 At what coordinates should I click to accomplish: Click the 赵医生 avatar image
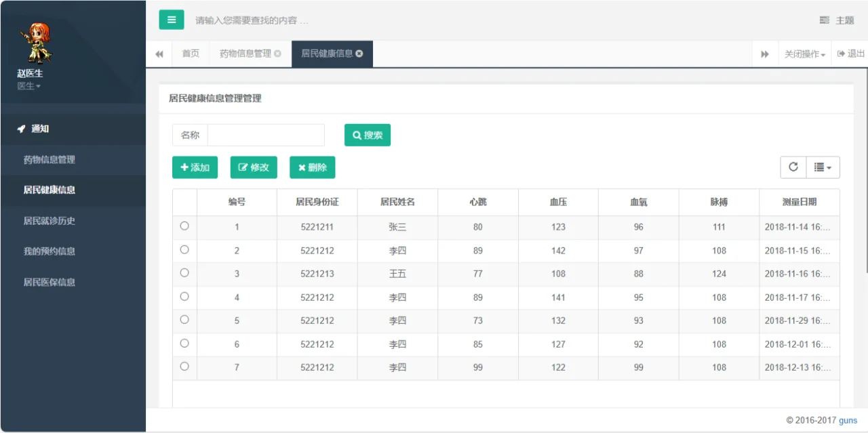(35, 42)
